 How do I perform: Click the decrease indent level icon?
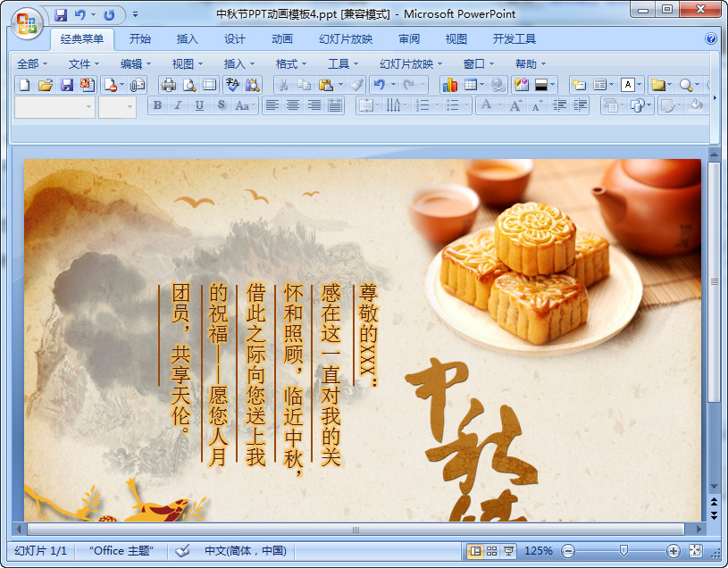pos(559,105)
